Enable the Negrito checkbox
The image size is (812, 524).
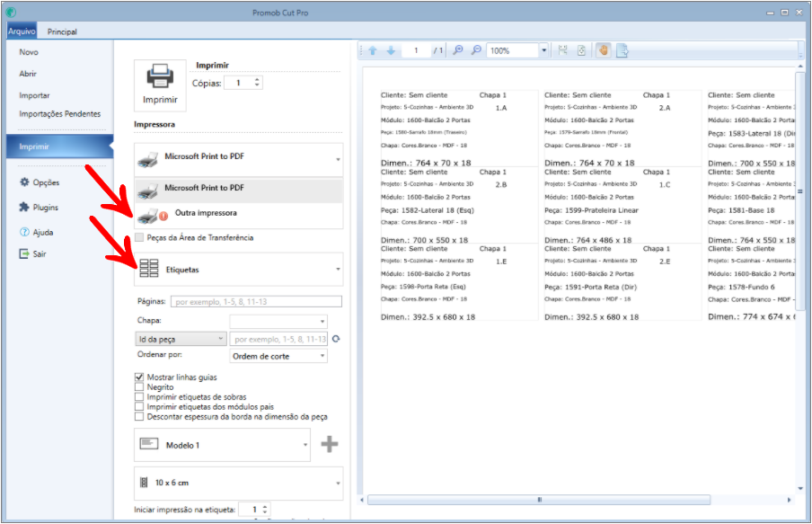[x=139, y=387]
